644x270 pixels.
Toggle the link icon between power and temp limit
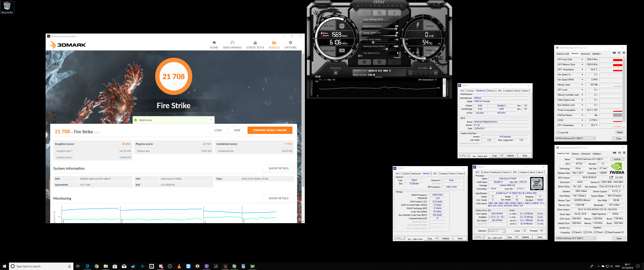click(x=361, y=32)
